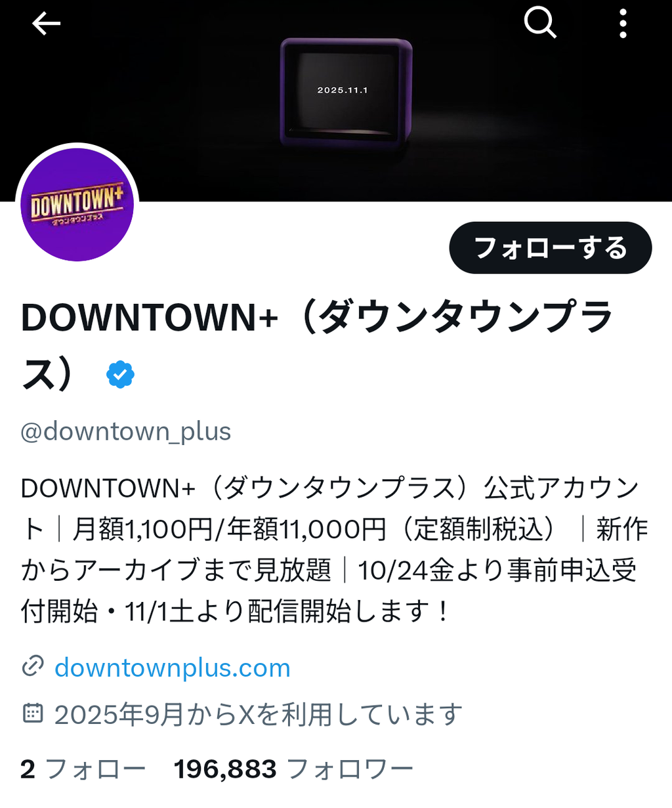View the 2 フォロー following list
This screenshot has height=808, width=672.
coord(83,769)
